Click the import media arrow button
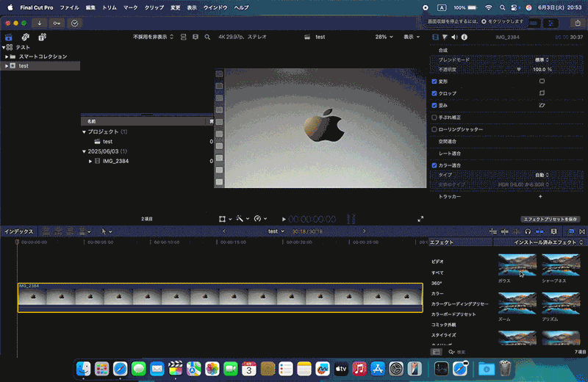This screenshot has height=382, width=588. 38,23
